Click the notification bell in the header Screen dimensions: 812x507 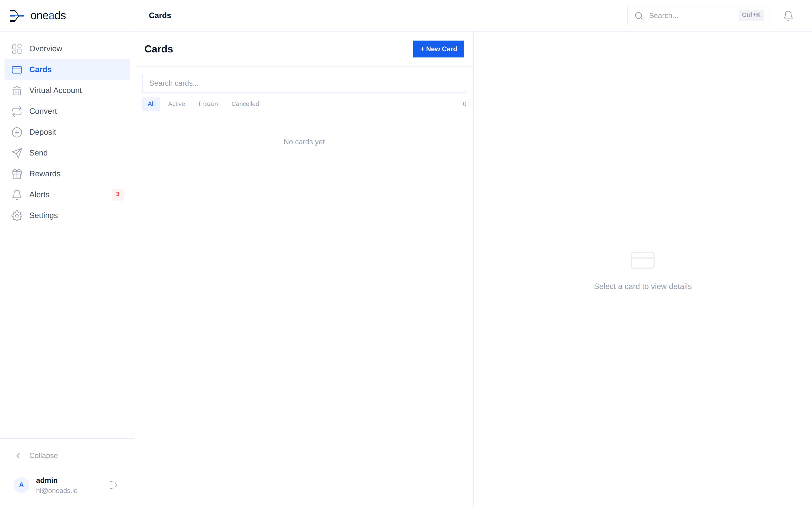coord(788,16)
